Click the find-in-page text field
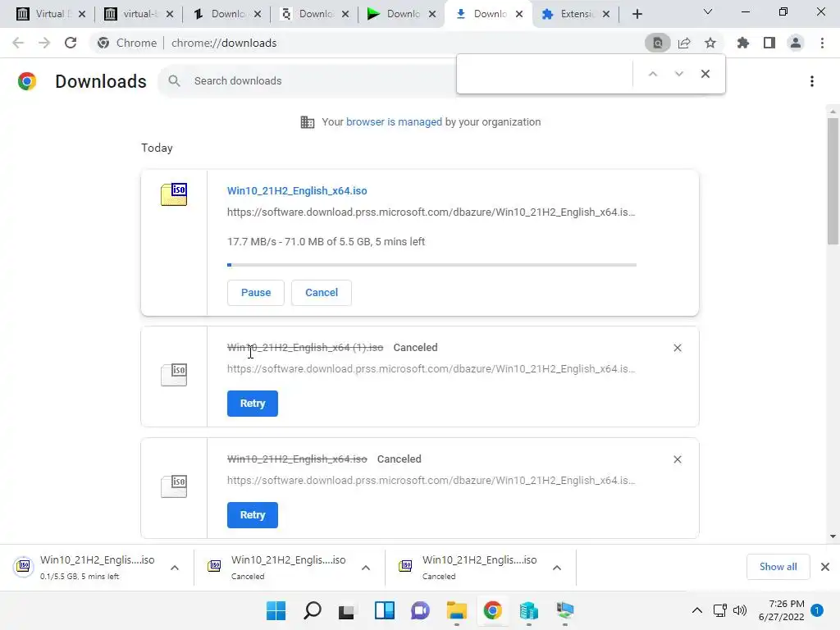This screenshot has height=630, width=840. 546,74
